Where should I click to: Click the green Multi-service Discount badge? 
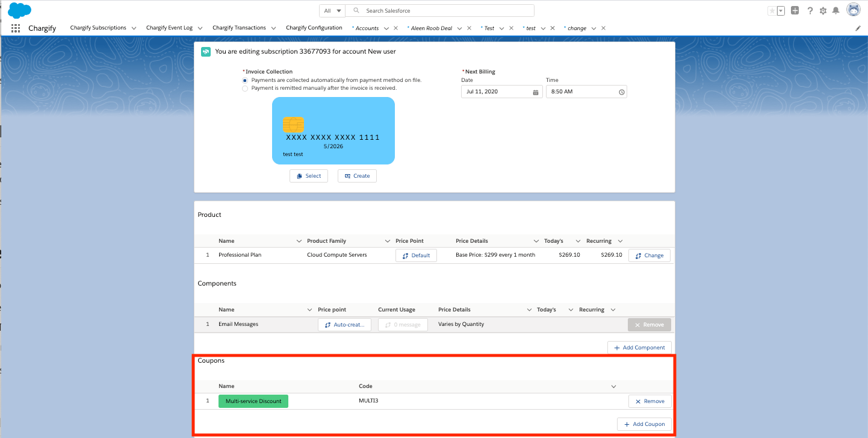[253, 401]
